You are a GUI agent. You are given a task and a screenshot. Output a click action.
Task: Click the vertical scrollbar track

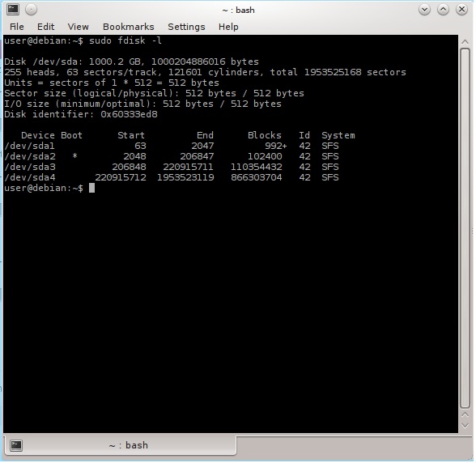(465, 227)
